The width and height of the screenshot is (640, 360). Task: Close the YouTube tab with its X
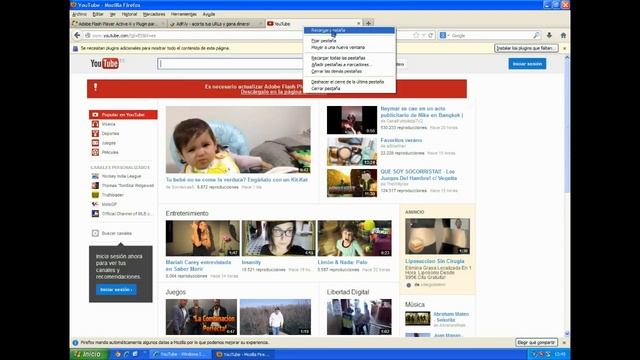tap(359, 24)
